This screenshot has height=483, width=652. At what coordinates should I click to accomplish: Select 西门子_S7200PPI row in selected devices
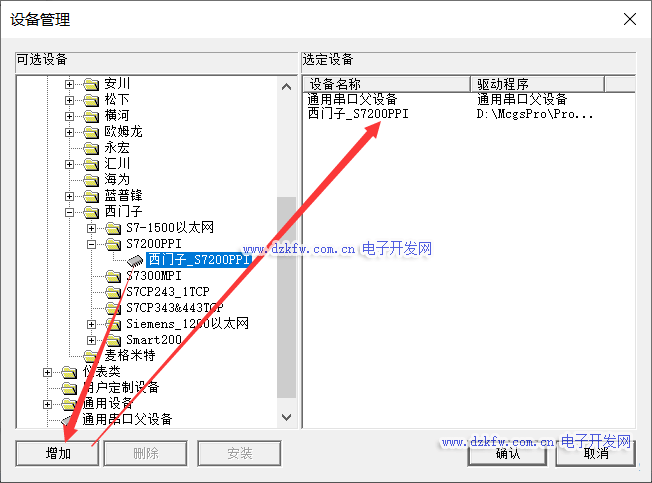358,114
